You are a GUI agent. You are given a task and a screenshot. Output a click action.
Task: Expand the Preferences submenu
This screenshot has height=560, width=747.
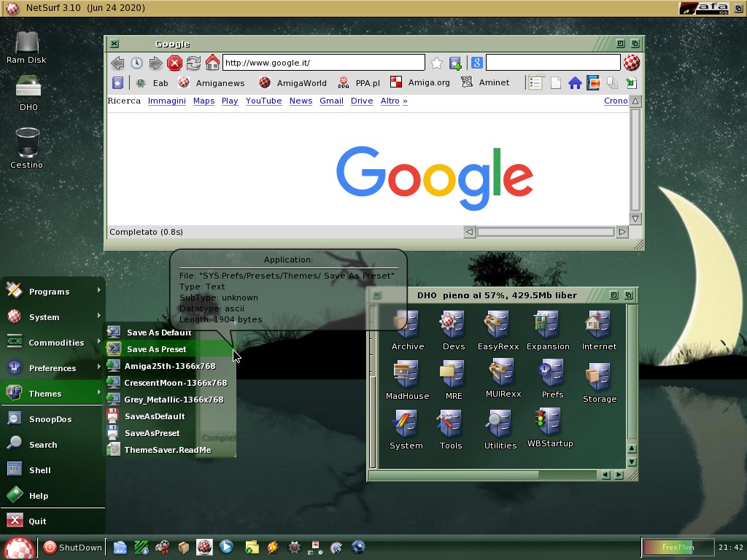pyautogui.click(x=53, y=368)
